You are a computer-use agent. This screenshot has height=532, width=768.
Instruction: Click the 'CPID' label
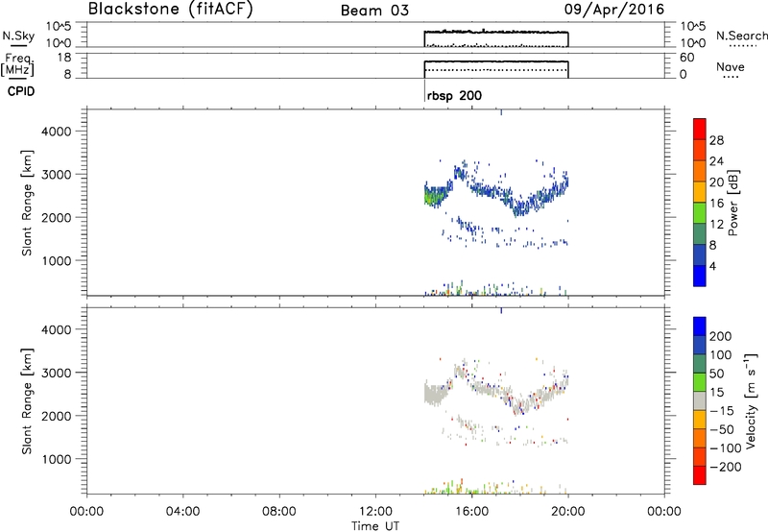(x=21, y=91)
